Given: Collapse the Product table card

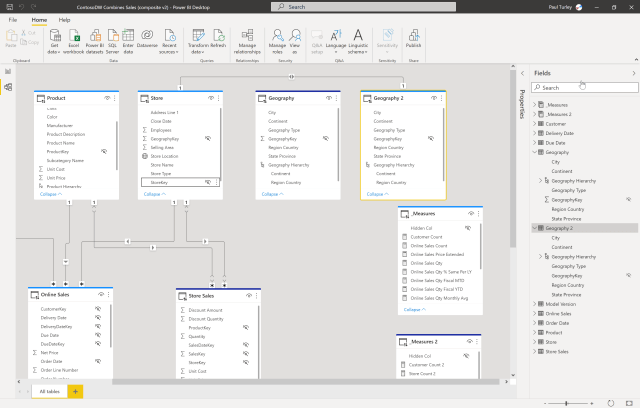Looking at the screenshot, I should coord(51,194).
